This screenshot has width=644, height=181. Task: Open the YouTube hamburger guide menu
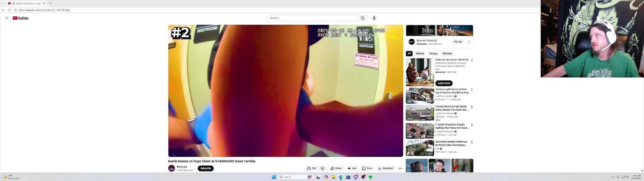click(7, 18)
